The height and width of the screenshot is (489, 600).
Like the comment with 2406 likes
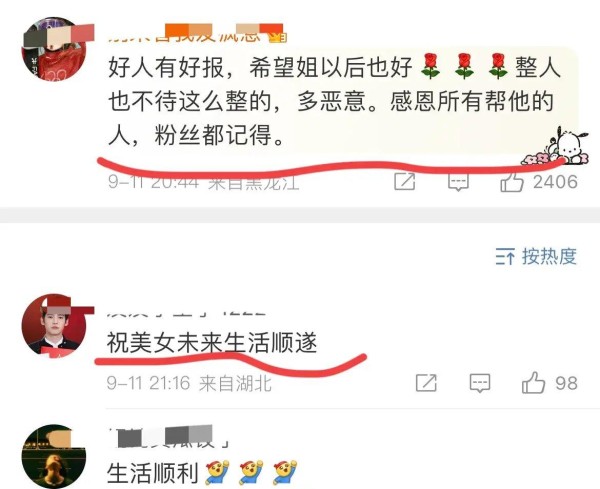[x=512, y=182]
